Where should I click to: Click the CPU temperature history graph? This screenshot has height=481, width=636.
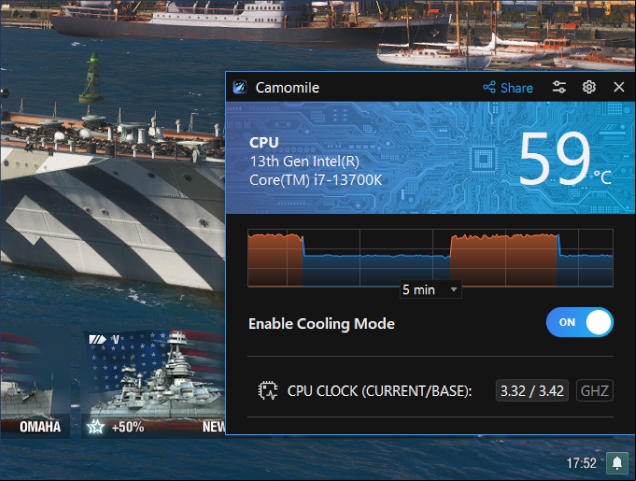coord(430,258)
